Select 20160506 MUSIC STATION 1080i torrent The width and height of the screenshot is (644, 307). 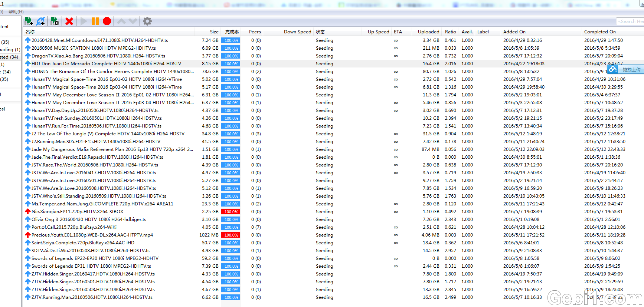point(94,48)
